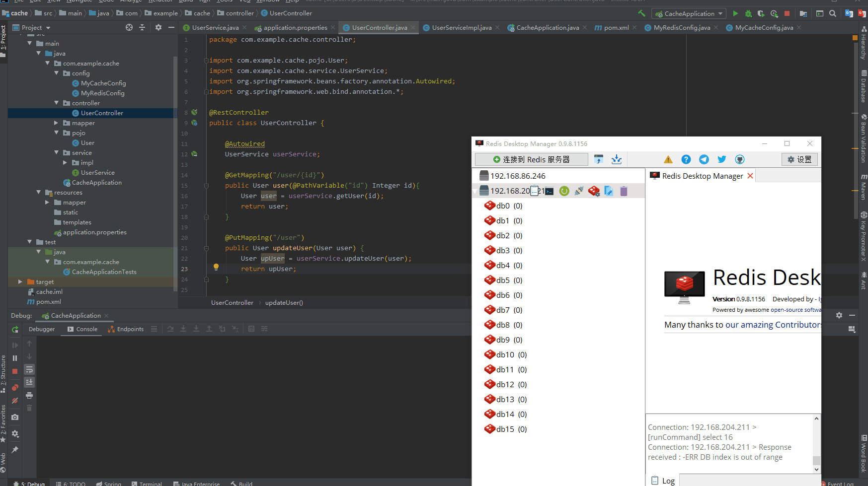Image resolution: width=868 pixels, height=486 pixels.
Task: Stop the debug session with the red square
Action: pos(15,371)
